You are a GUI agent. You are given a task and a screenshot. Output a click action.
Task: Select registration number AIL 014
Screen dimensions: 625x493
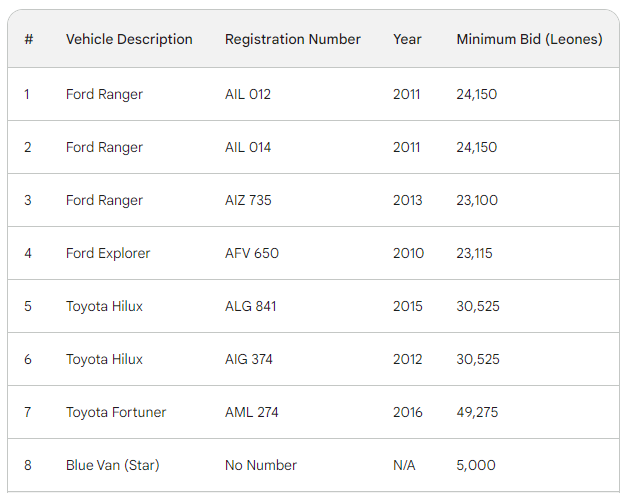[x=248, y=147]
